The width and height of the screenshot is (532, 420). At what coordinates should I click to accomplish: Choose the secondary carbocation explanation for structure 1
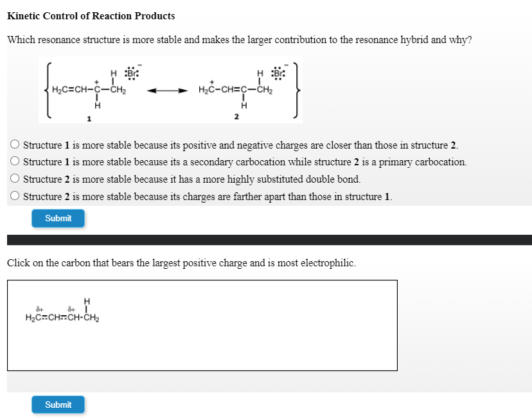[x=14, y=161]
